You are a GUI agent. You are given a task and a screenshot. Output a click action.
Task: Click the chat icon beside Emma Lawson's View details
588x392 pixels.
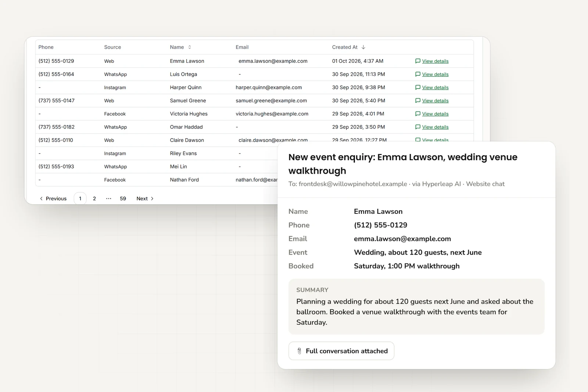pyautogui.click(x=417, y=61)
